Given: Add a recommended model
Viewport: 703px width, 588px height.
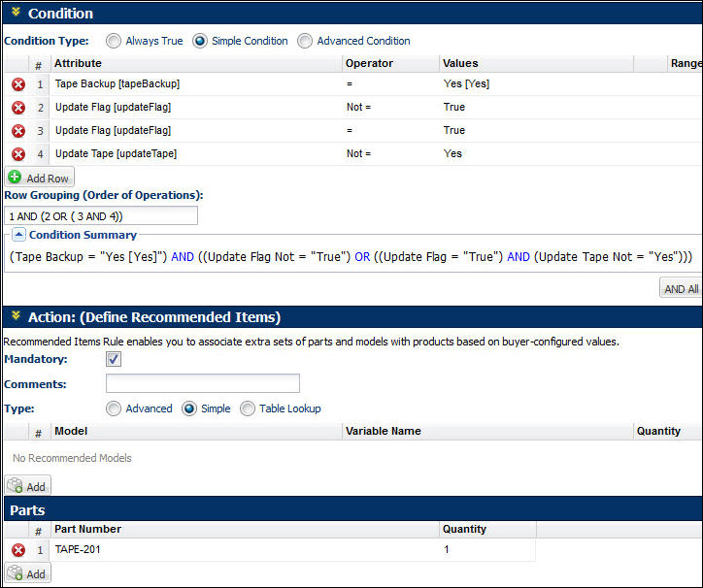Looking at the screenshot, I should click(28, 486).
